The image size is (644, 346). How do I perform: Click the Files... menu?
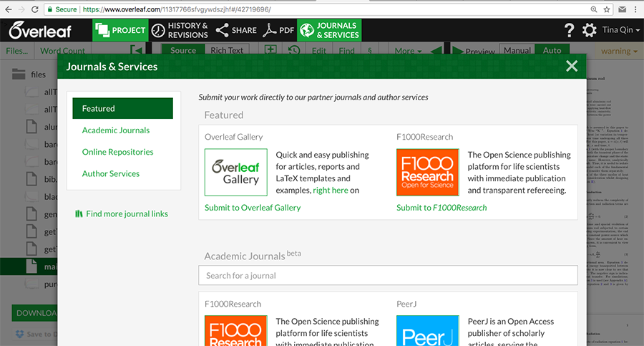point(17,51)
